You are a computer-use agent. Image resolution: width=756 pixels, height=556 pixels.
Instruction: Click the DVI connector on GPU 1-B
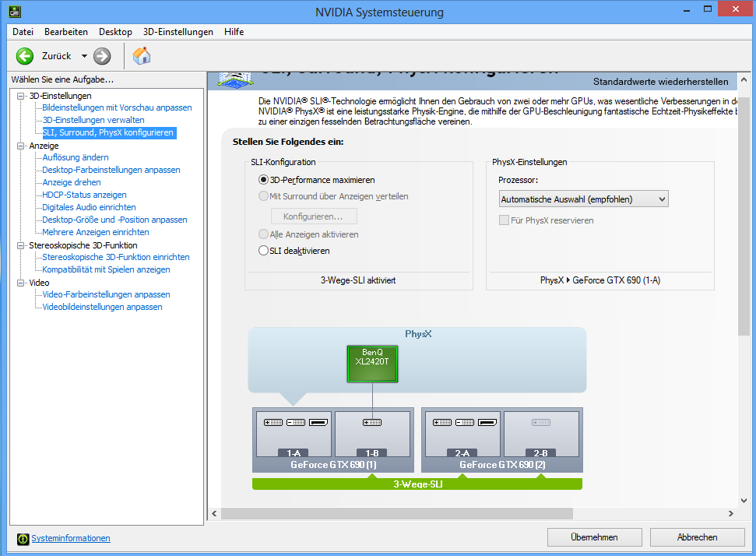[x=372, y=422]
